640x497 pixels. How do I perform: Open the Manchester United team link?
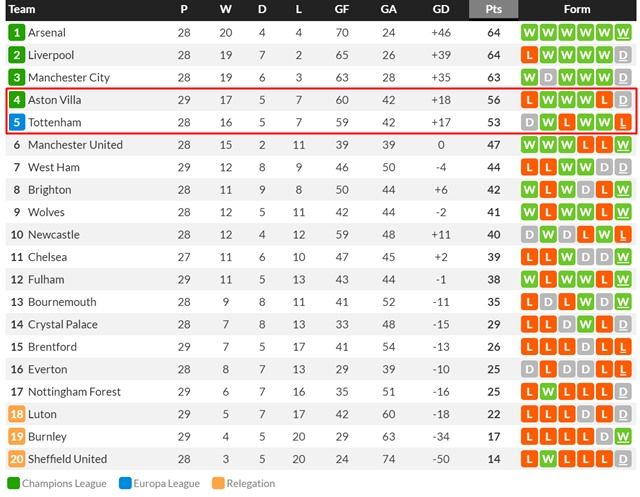(x=75, y=145)
